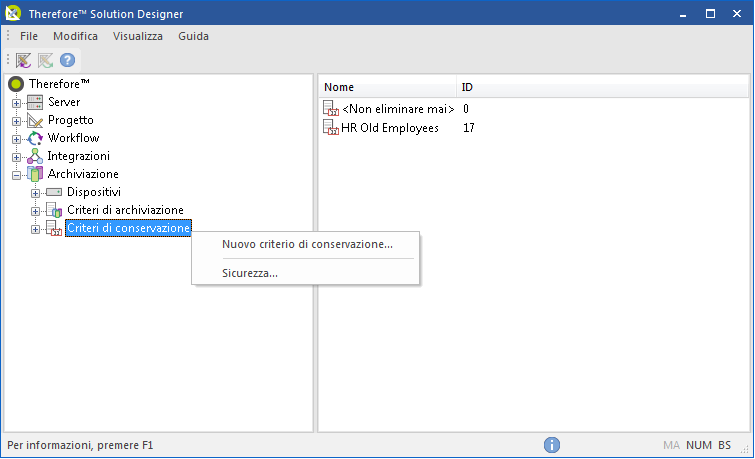Select Criteri di archiviazione tree item

(x=125, y=210)
